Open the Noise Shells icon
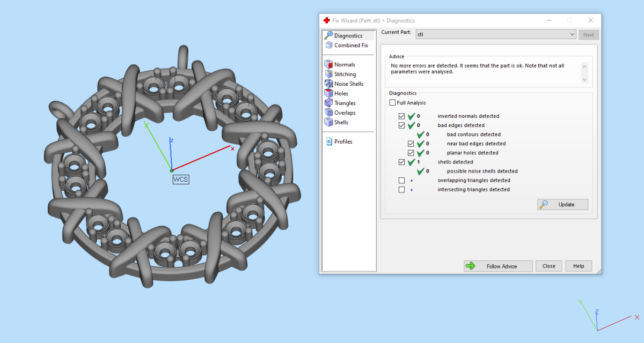This screenshot has height=343, width=644. tap(329, 84)
